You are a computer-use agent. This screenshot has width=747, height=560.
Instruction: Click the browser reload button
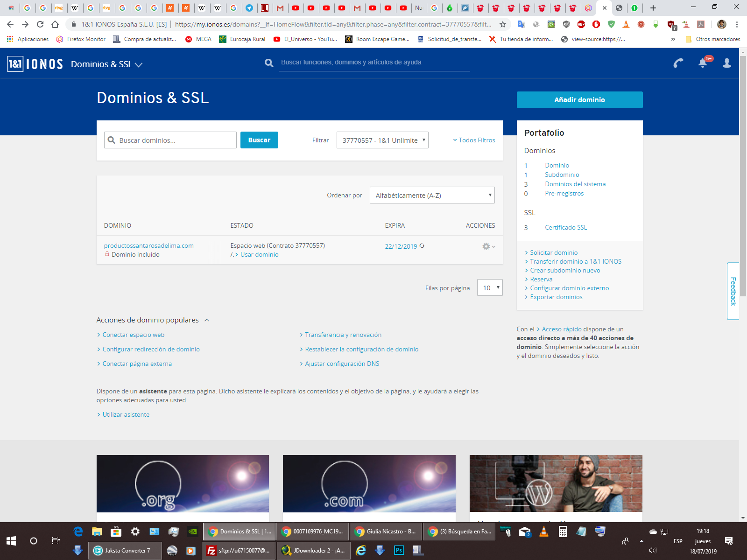tap(40, 24)
